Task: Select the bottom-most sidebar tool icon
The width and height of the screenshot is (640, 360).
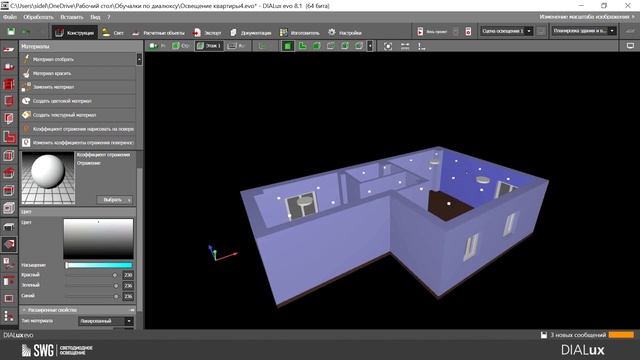Action: [x=9, y=316]
